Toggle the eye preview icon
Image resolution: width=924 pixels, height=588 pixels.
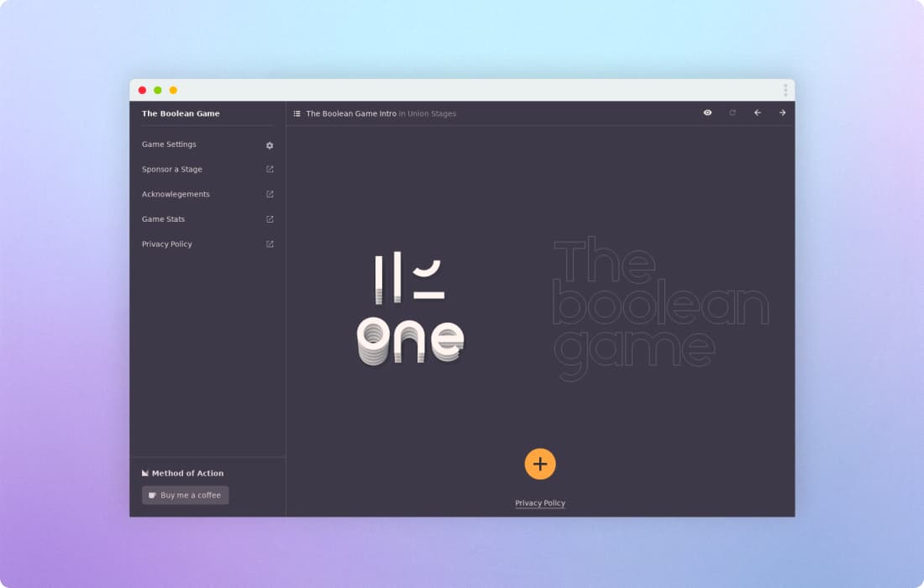click(x=707, y=113)
